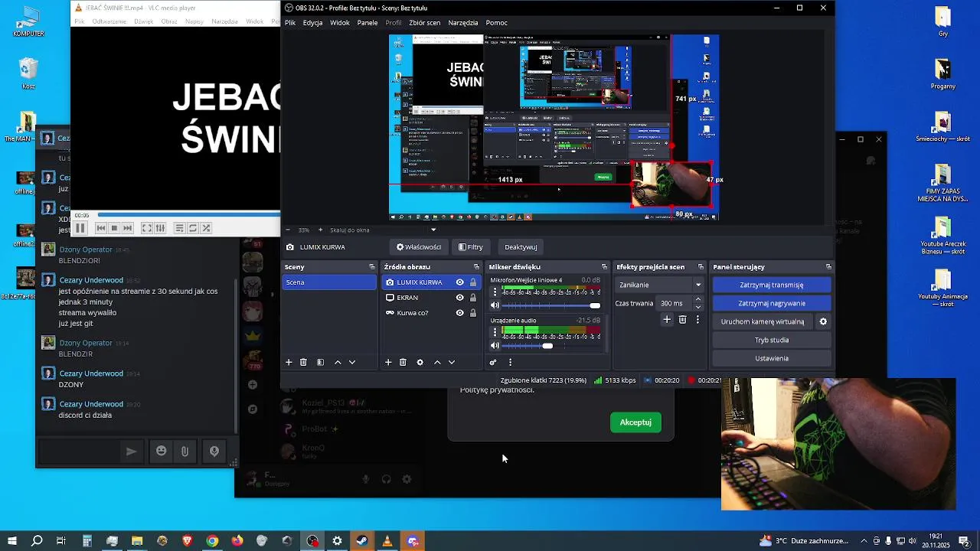Image resolution: width=980 pixels, height=551 pixels.
Task: Open VLC extended settings equalizer button
Action: point(160,228)
